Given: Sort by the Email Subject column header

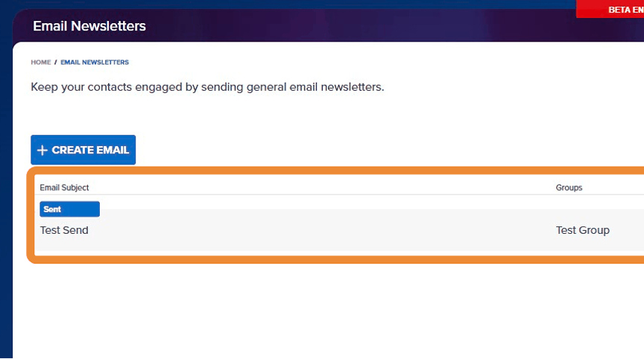Looking at the screenshot, I should click(x=64, y=188).
